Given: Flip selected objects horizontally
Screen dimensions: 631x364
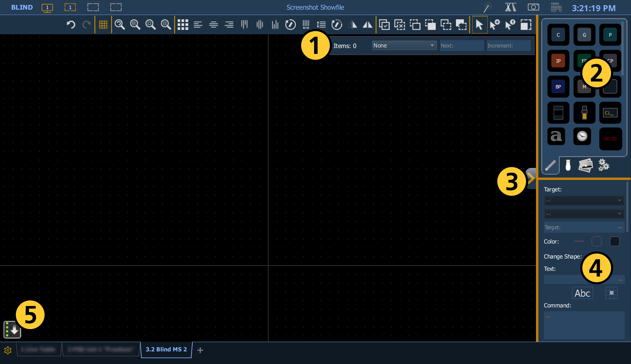Looking at the screenshot, I should (367, 25).
